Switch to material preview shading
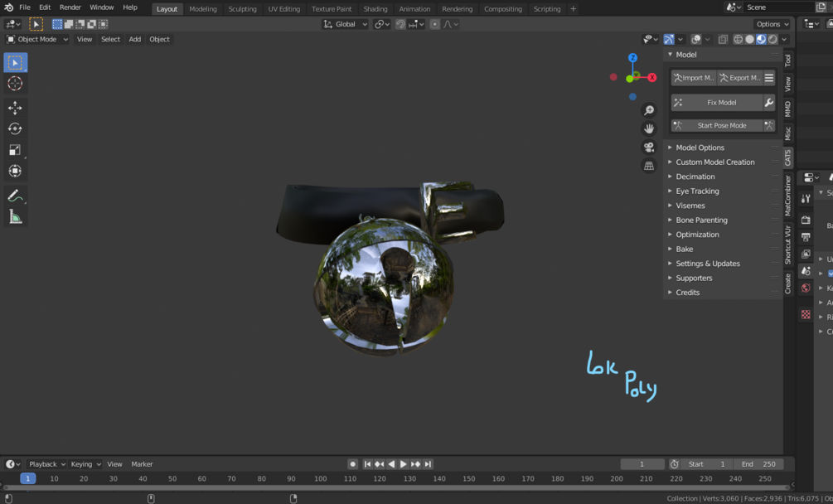This screenshot has height=504, width=833. tap(761, 39)
